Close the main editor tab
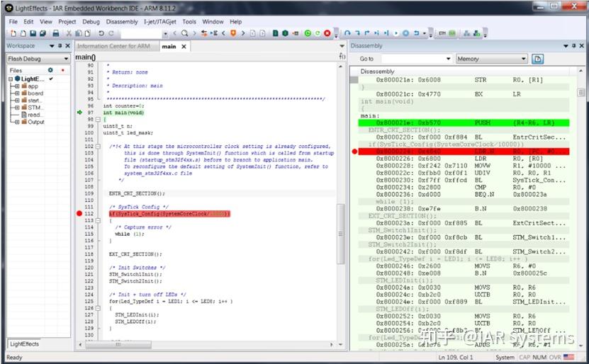 183,47
